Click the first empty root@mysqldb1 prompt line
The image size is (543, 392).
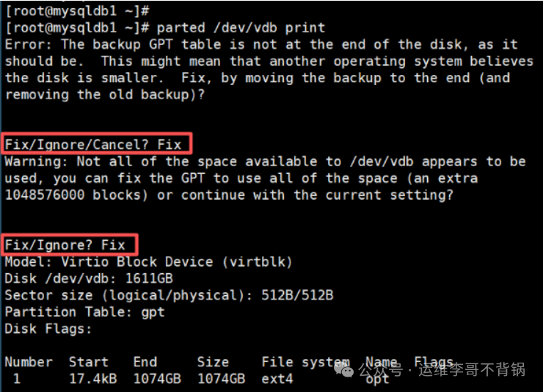click(77, 10)
